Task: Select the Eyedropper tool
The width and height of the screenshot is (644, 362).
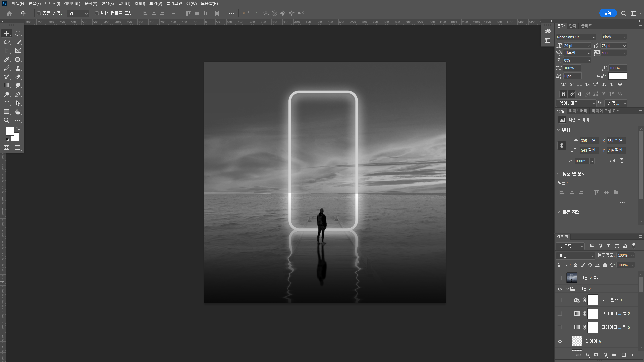Action: [x=7, y=59]
